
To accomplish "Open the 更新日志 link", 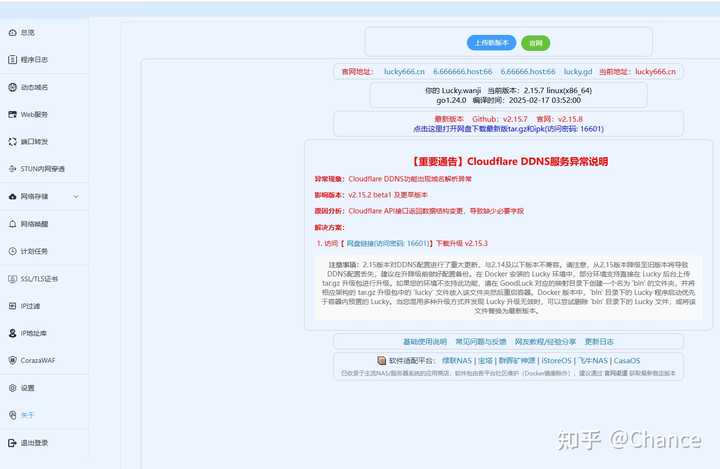I will (x=599, y=342).
